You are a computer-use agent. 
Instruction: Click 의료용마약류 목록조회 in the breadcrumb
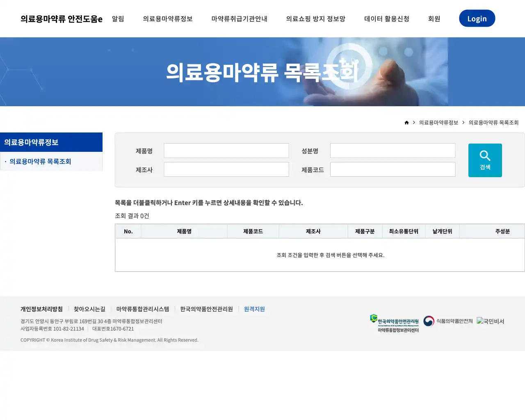[x=493, y=123]
